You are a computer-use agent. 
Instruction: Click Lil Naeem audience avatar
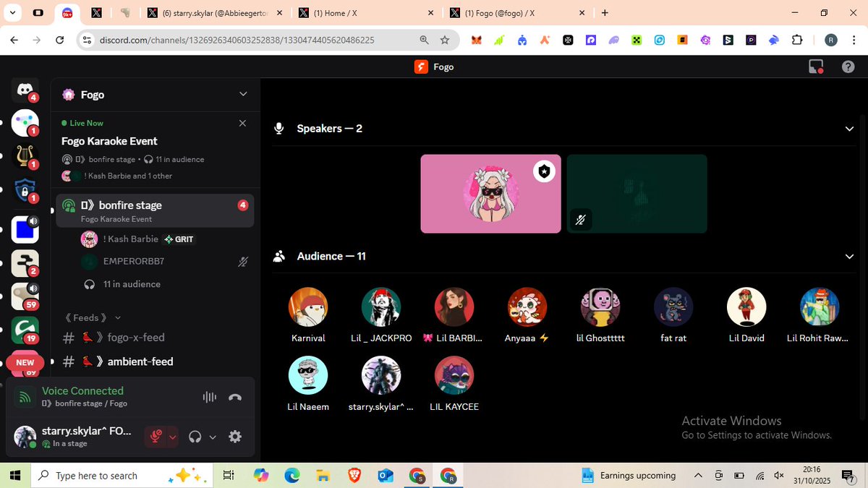click(308, 375)
